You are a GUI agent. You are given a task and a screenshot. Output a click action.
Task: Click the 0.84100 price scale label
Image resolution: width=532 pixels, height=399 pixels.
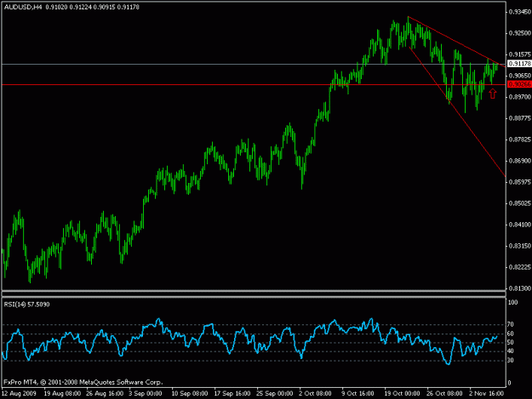pyautogui.click(x=519, y=225)
